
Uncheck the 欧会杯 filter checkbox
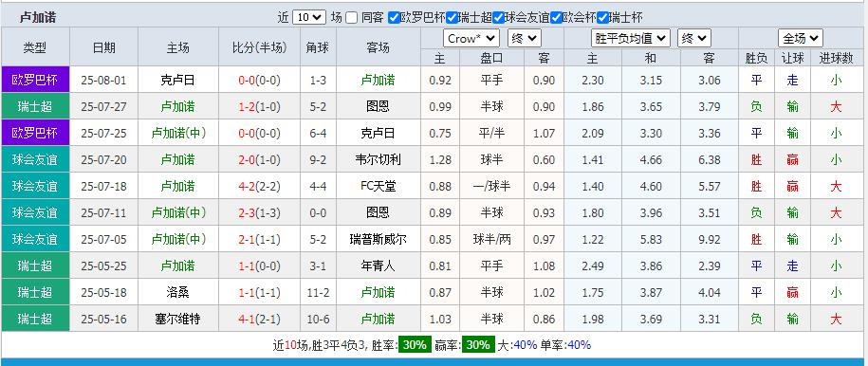coord(556,18)
